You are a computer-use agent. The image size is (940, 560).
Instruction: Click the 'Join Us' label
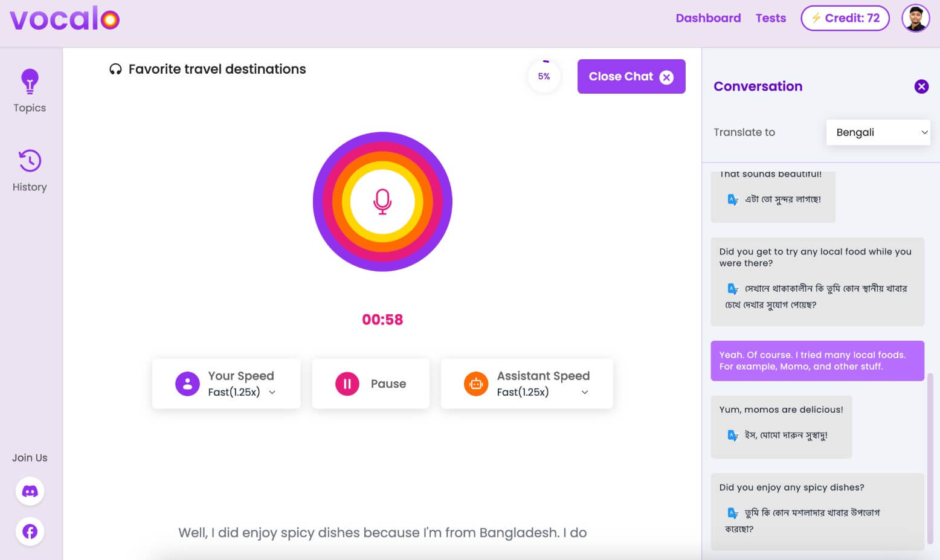tap(30, 458)
